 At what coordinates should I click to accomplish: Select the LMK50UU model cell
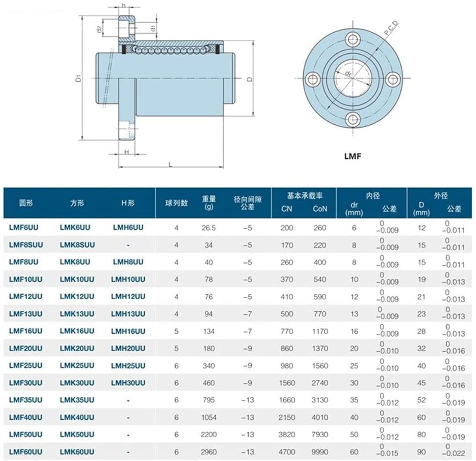pyautogui.click(x=77, y=434)
